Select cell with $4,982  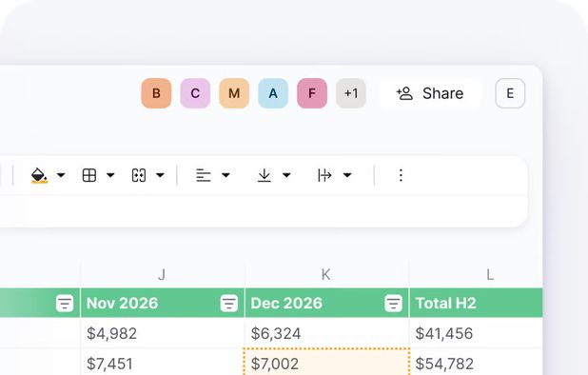[162, 333]
